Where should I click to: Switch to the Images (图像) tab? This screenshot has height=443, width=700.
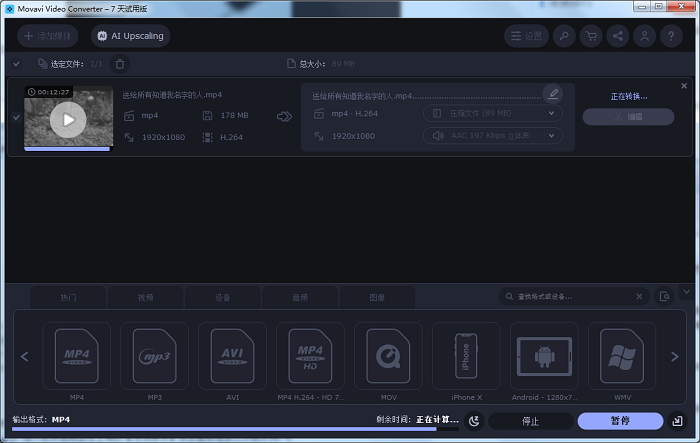click(377, 297)
